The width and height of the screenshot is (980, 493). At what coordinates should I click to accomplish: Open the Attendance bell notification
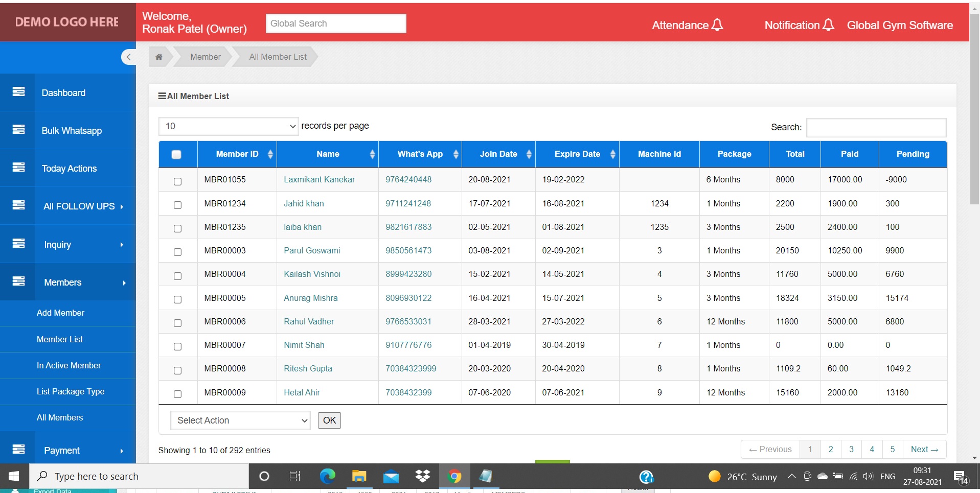point(717,24)
